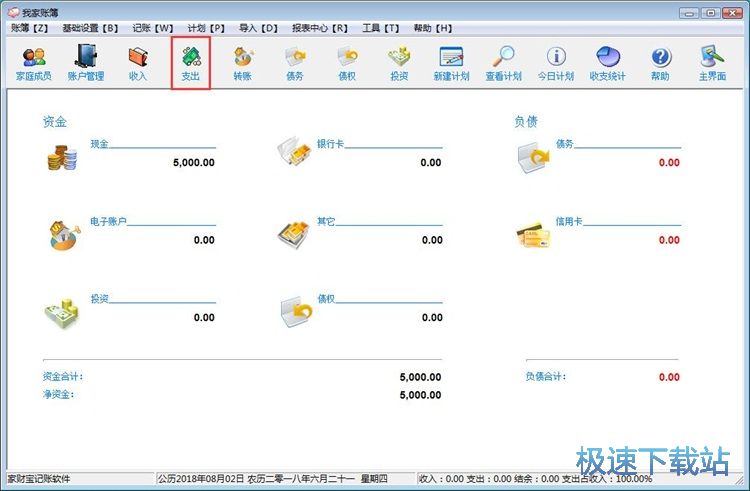This screenshot has width=750, height=491.
Task: Click the 投资 money stack icon in 资金
Action: pos(62,314)
